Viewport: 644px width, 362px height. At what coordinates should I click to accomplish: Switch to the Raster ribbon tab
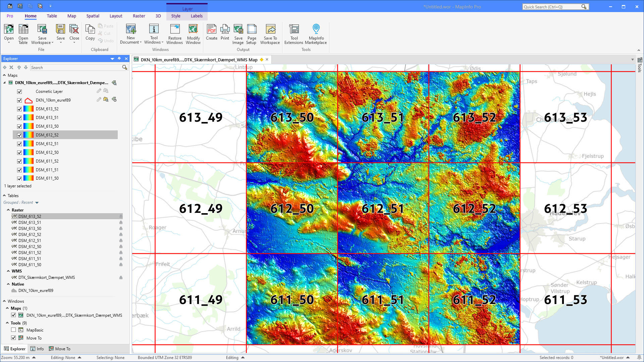[x=139, y=16]
